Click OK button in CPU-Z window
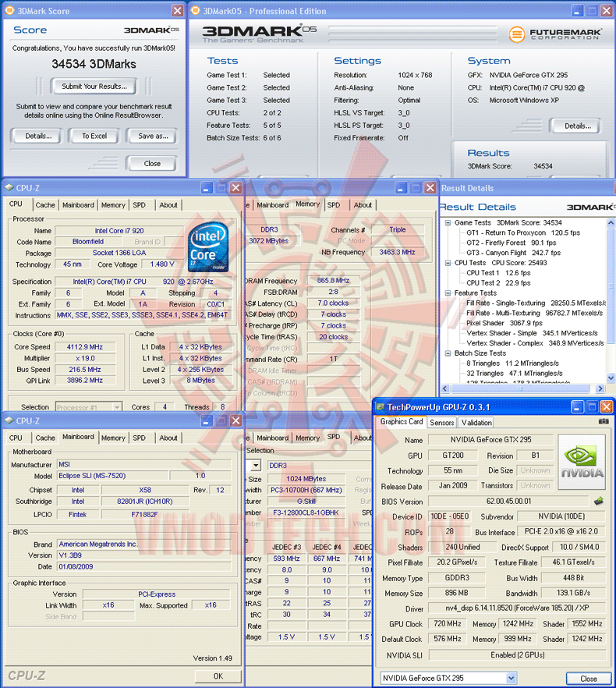This screenshot has height=688, width=616. [218, 676]
